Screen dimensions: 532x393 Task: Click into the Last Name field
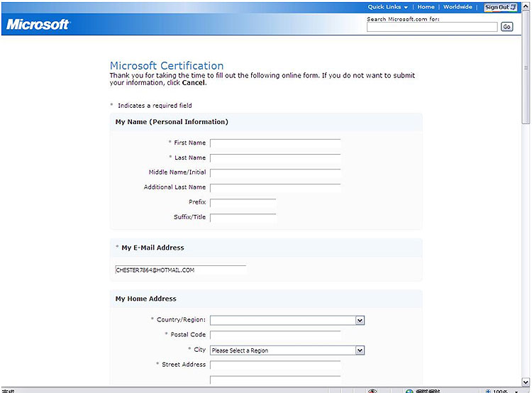pos(275,157)
